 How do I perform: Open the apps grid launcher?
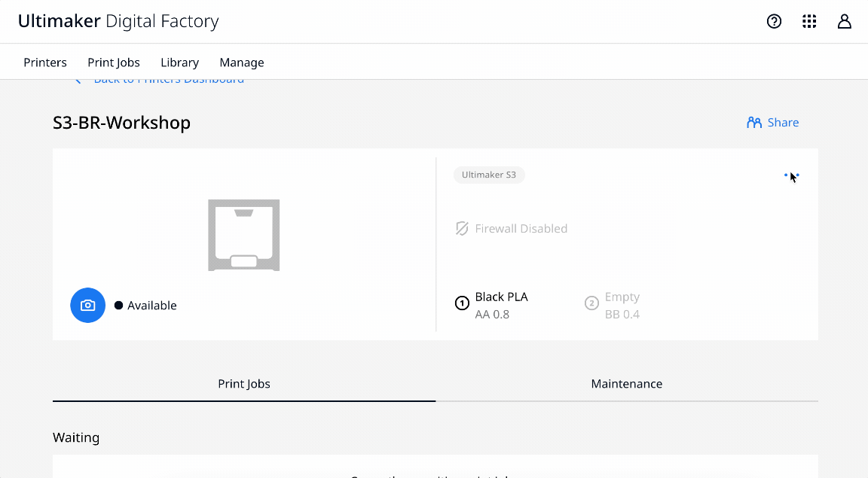(809, 21)
